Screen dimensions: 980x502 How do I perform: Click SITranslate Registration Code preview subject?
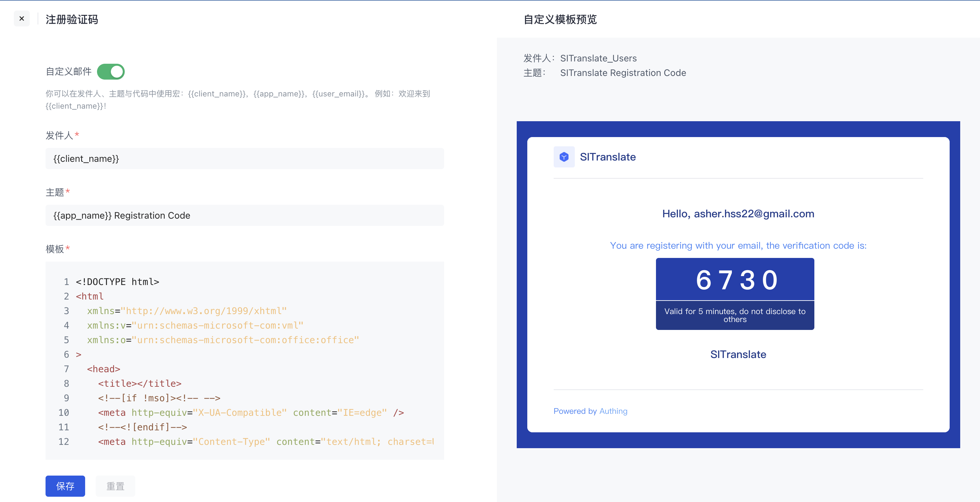click(623, 73)
